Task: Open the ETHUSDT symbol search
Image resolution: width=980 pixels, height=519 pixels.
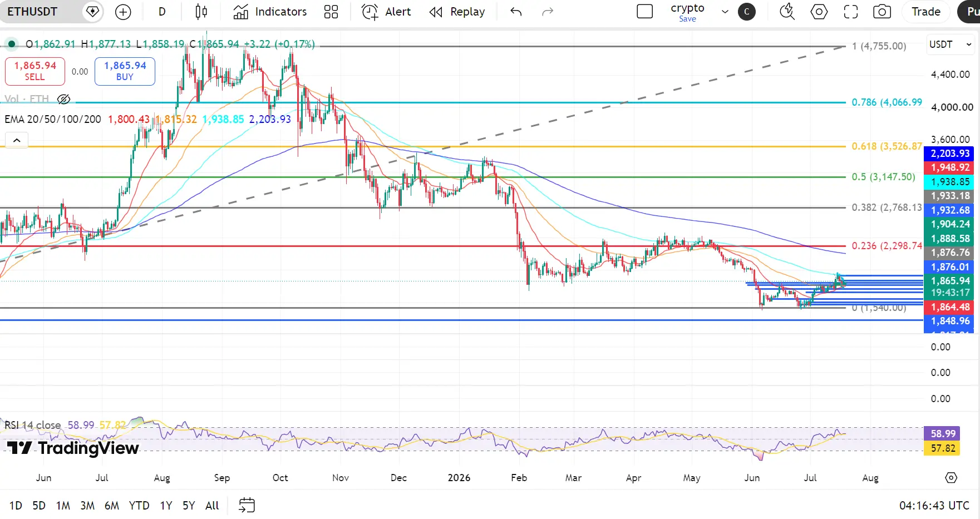Action: 32,12
